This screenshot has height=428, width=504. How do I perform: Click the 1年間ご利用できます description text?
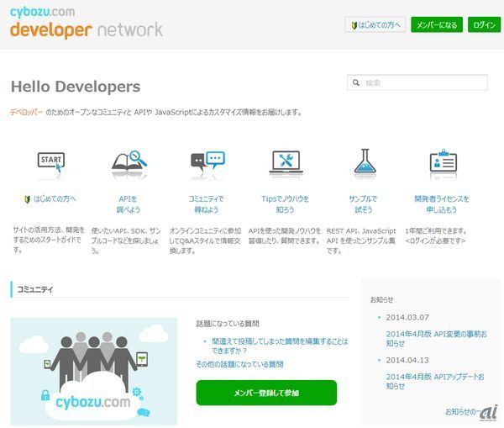435,235
